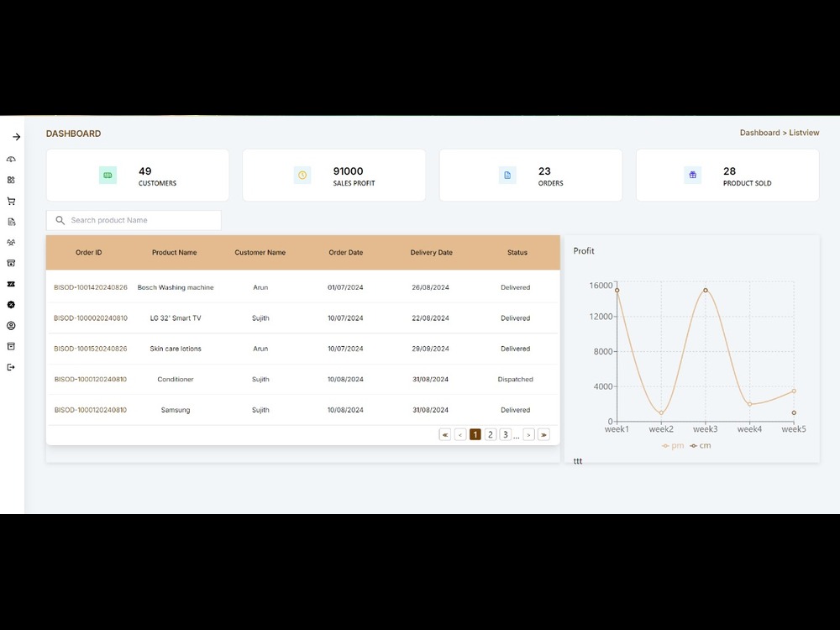The image size is (840, 630).
Task: Click the DASHBOARD page heading
Action: click(73, 134)
